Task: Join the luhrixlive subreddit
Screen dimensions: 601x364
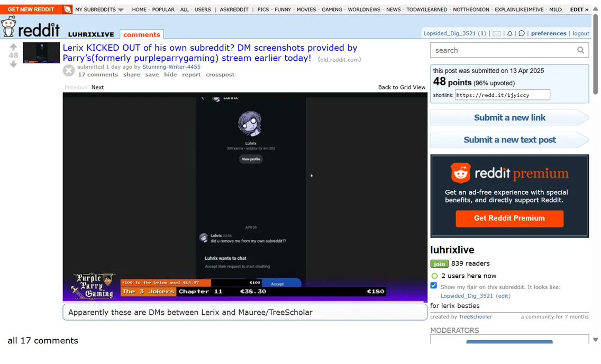Action: point(439,264)
